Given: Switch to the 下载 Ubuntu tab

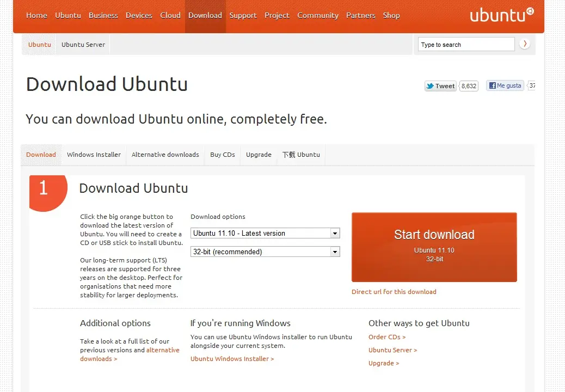Looking at the screenshot, I should coord(301,155).
